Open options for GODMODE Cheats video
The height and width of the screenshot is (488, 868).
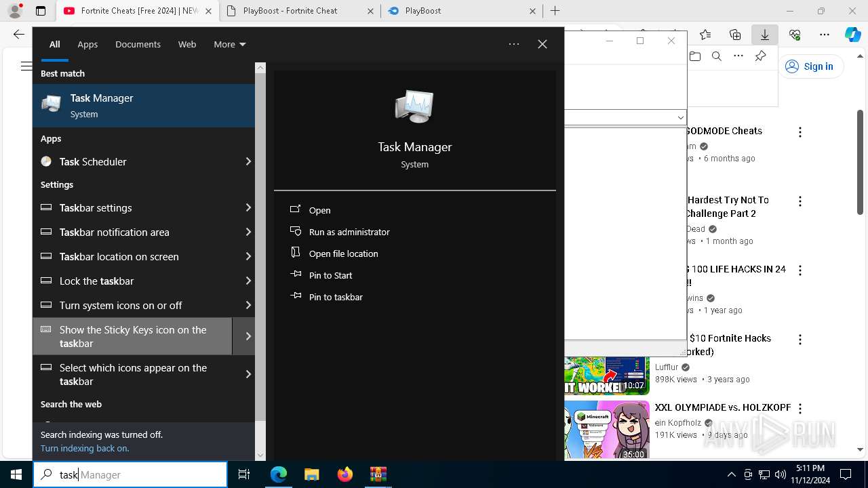(800, 132)
